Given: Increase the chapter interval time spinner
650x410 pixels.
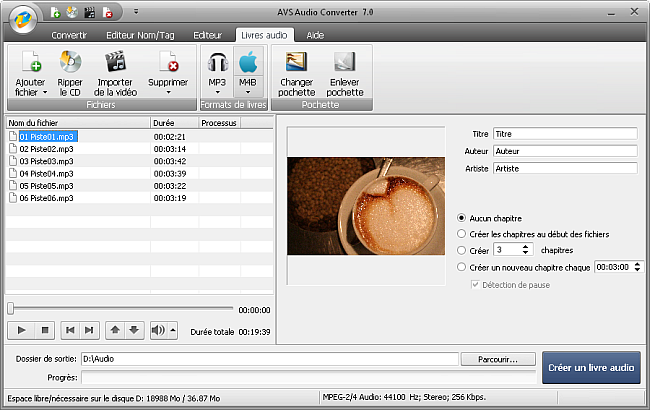Looking at the screenshot, I should 638,264.
